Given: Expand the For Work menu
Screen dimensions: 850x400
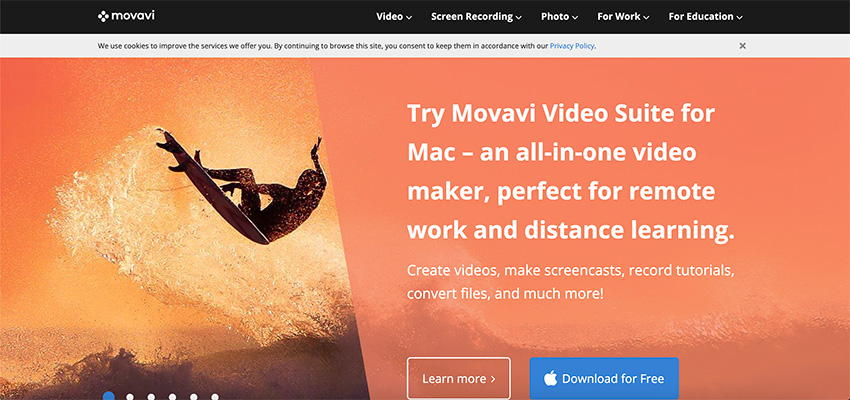Looking at the screenshot, I should coord(623,17).
